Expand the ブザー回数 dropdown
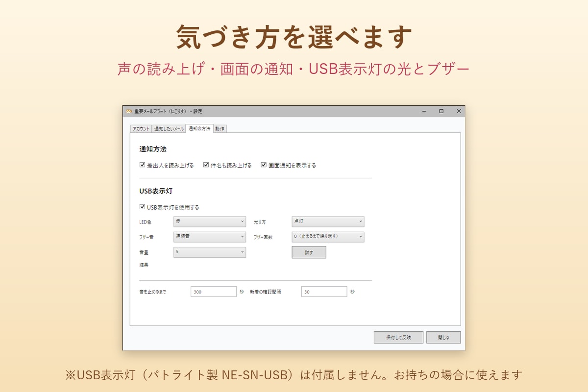Image resolution: width=588 pixels, height=392 pixels. pyautogui.click(x=328, y=237)
